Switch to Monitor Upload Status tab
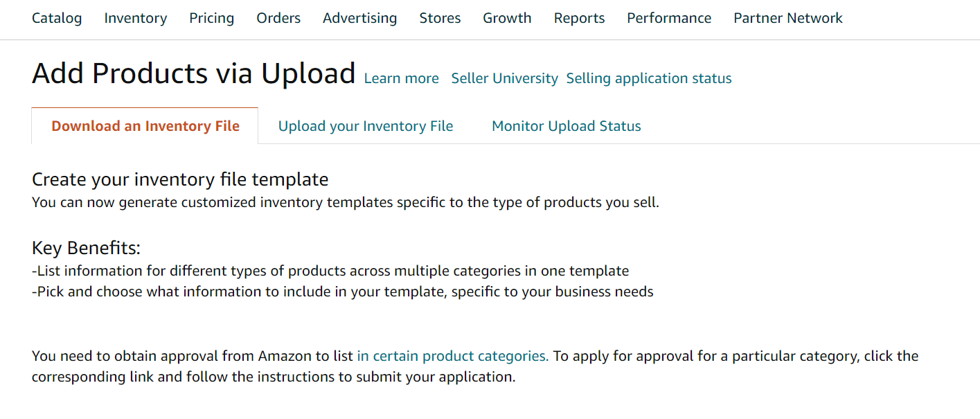 point(567,126)
